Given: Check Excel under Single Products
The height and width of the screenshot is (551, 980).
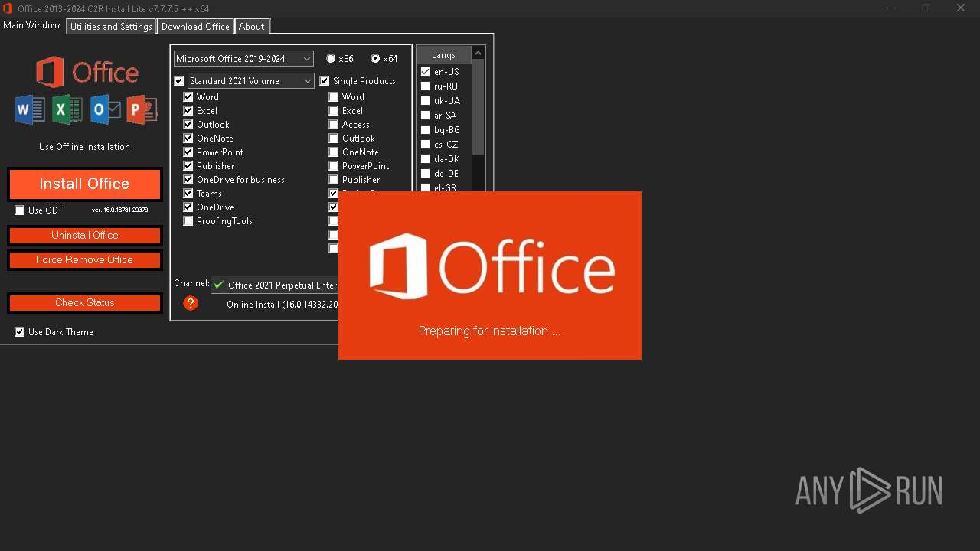Looking at the screenshot, I should (334, 111).
